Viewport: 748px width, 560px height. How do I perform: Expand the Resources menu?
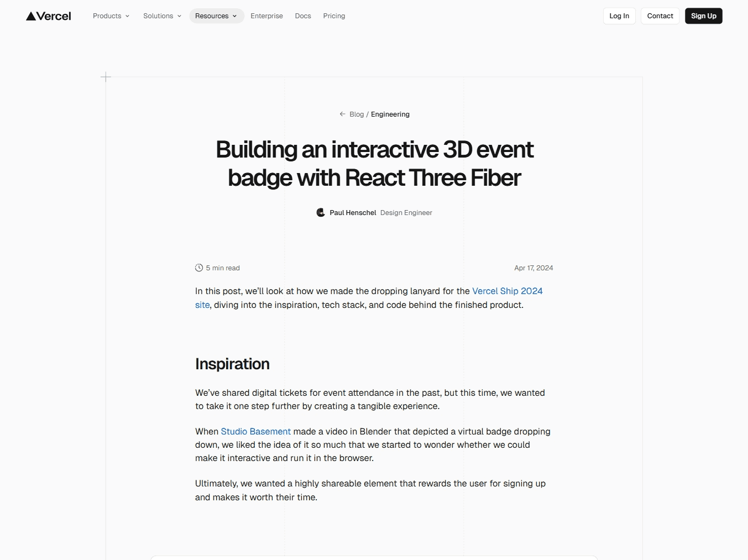[x=216, y=16]
